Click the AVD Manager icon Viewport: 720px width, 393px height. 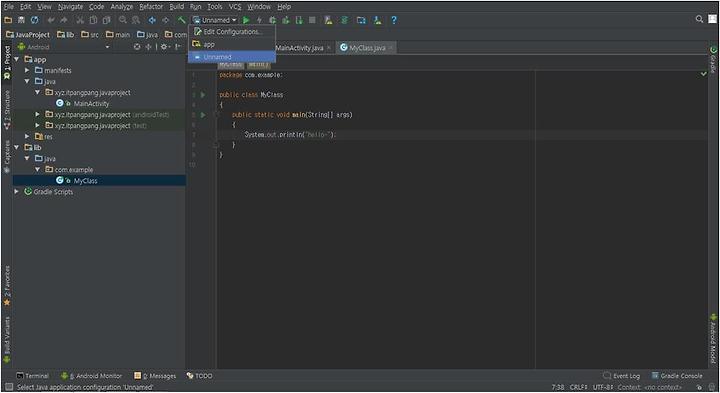pyautogui.click(x=328, y=20)
